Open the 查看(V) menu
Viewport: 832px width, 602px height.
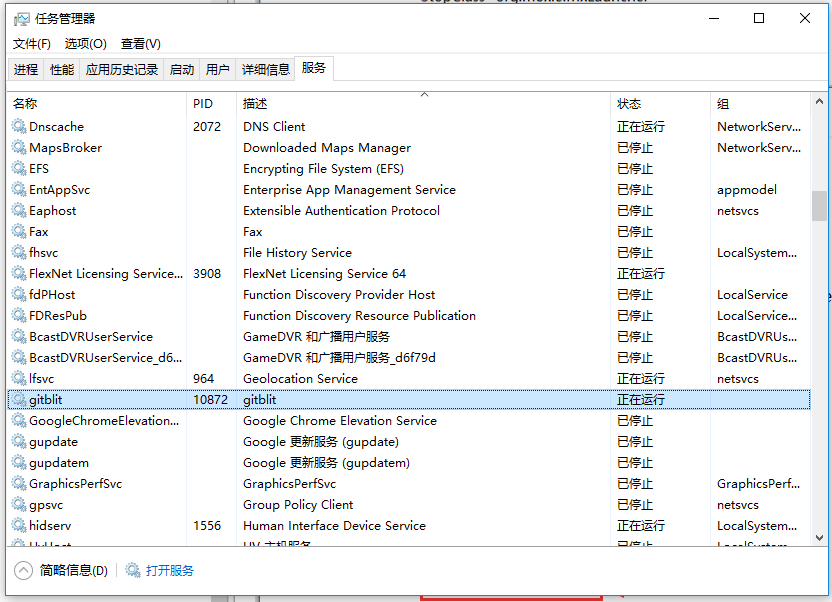click(x=141, y=43)
